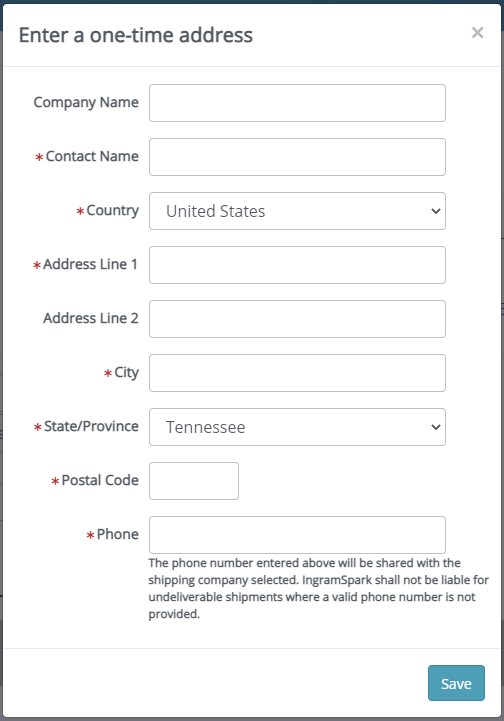Viewport: 504px width, 721px height.
Task: Click the Address Line 1 input field
Action: (297, 265)
